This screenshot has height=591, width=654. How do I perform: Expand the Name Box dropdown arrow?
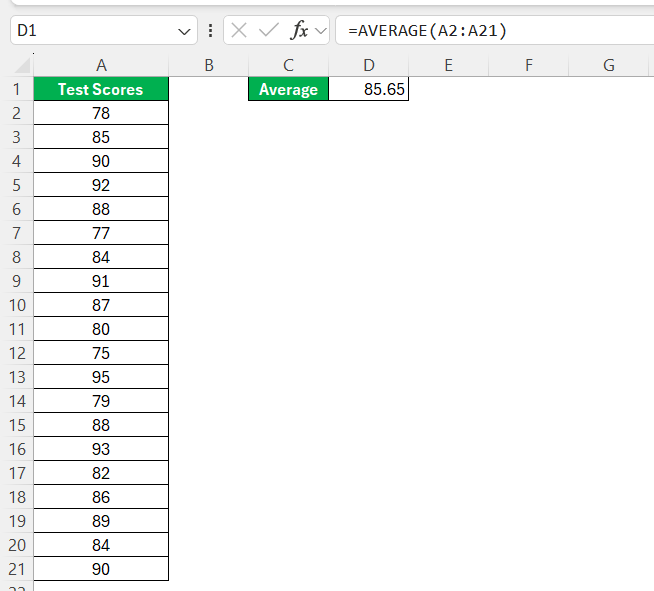pyautogui.click(x=184, y=31)
